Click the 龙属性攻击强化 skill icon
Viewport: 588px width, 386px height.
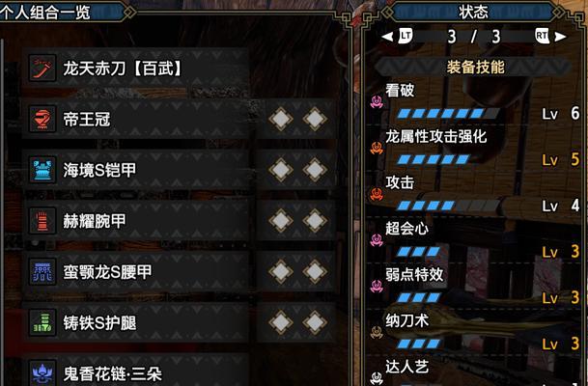coord(377,148)
